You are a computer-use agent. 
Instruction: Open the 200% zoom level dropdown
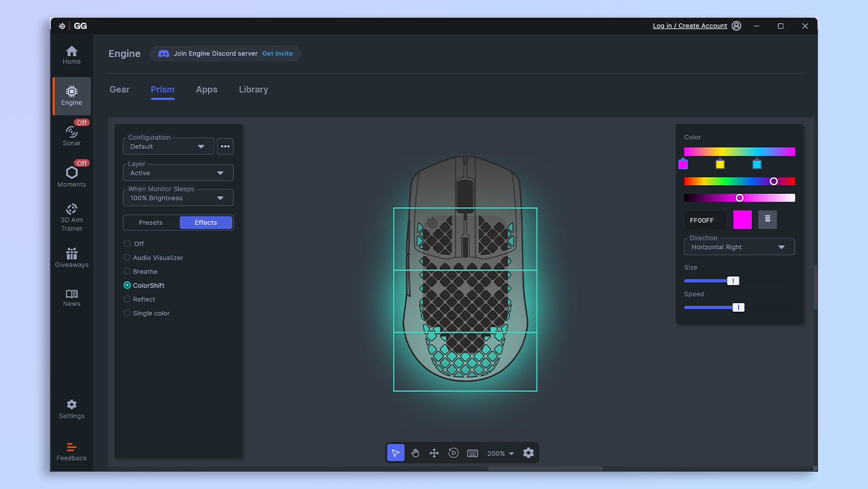point(500,453)
